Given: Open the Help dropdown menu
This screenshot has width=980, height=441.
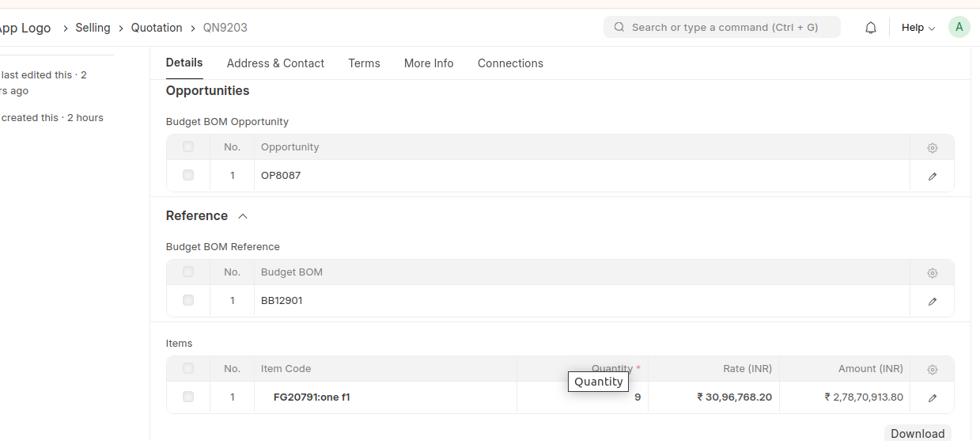Looking at the screenshot, I should pyautogui.click(x=918, y=28).
